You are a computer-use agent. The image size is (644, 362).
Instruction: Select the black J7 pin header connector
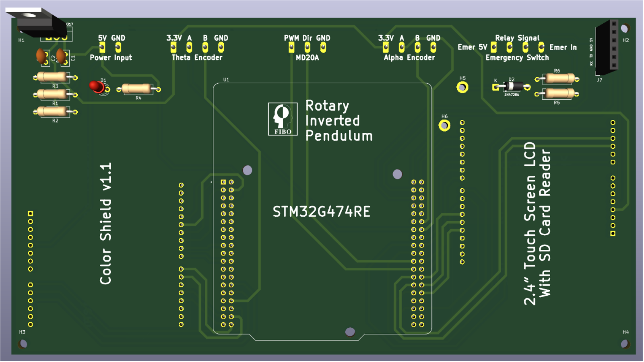pos(607,47)
